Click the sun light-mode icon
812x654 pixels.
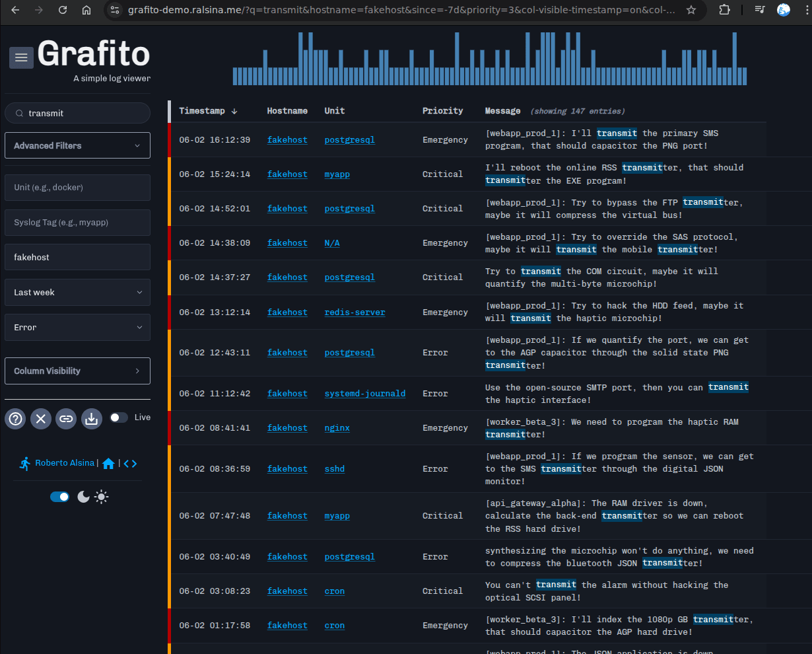pos(101,497)
